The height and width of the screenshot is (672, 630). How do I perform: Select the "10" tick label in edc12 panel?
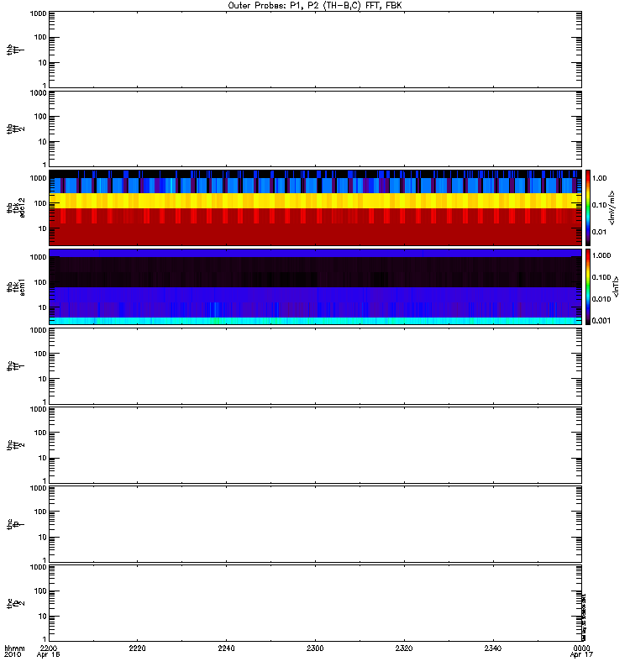click(x=43, y=228)
